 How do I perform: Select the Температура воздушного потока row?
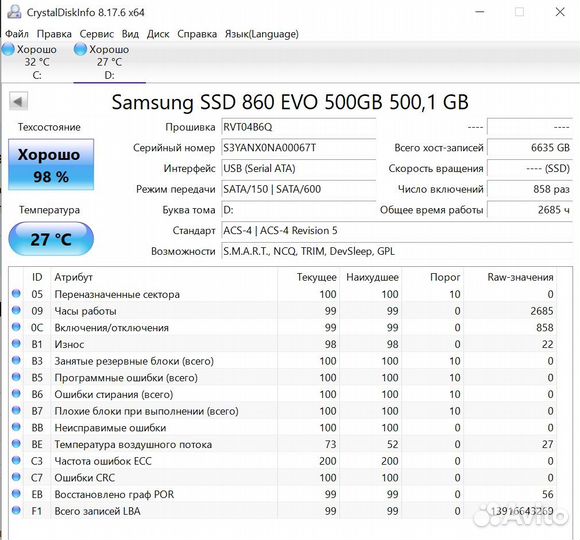[283, 445]
